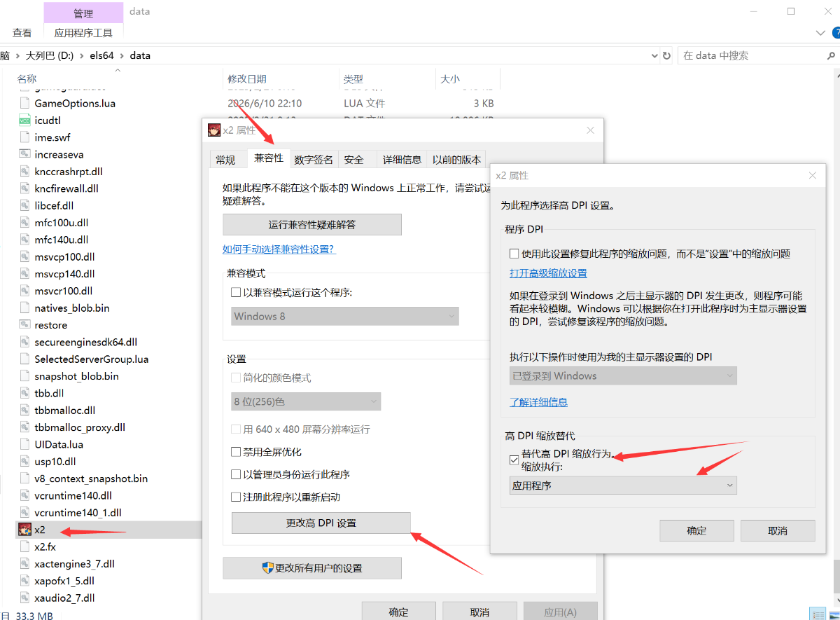Viewport: 840px width, 620px height.
Task: Click the x2 icon in properties title bar
Action: [214, 130]
